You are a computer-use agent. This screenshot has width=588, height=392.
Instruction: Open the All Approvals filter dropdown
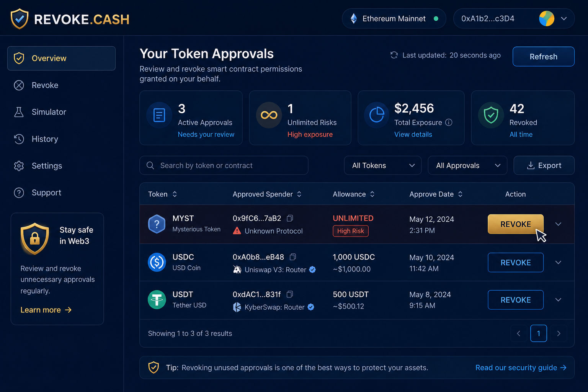click(x=467, y=165)
